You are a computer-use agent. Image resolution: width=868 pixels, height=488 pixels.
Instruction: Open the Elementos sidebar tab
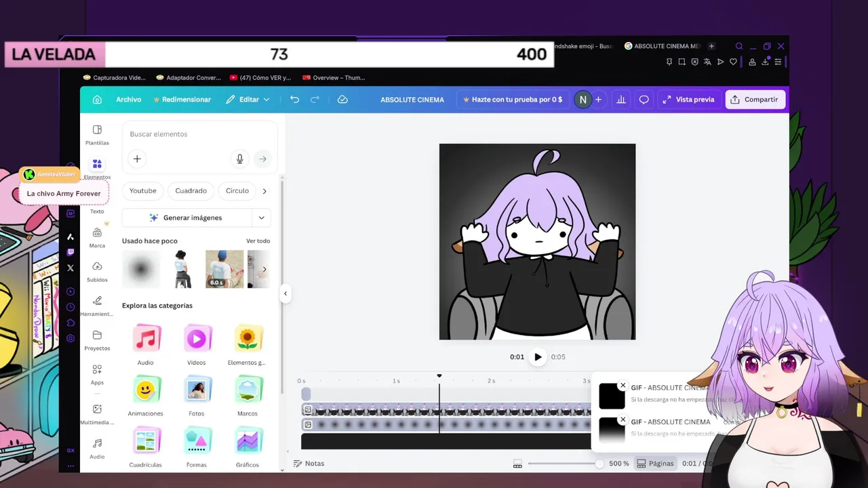tap(97, 169)
